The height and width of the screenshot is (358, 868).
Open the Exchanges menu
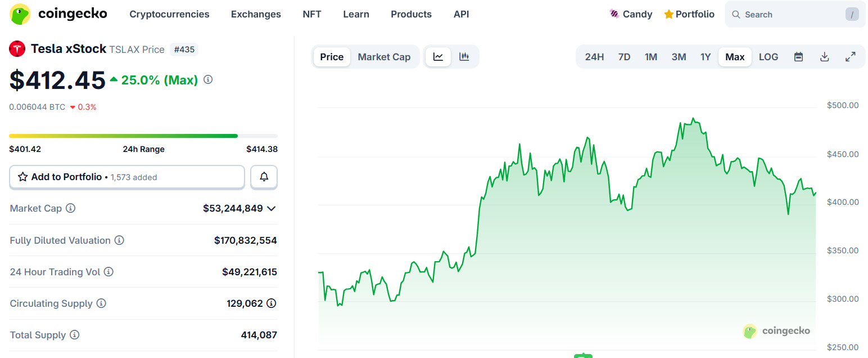coord(256,14)
